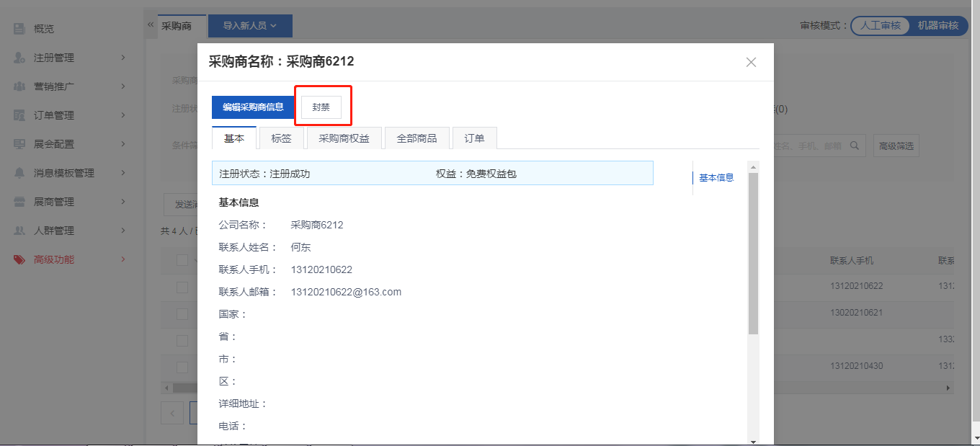
Task: Expand the 展会配置 menu
Action: (122, 144)
